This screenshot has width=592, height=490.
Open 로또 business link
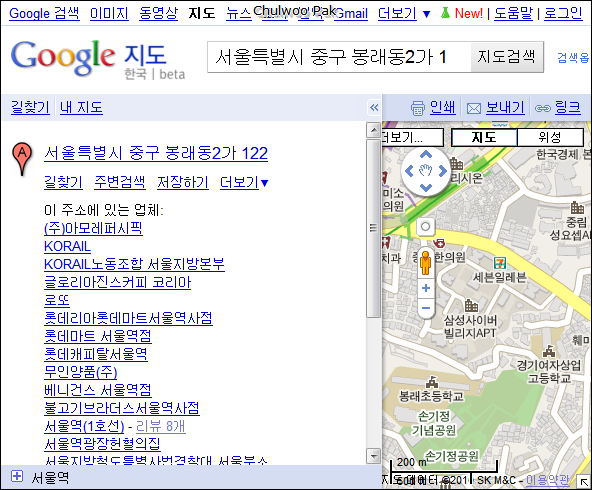pos(57,300)
